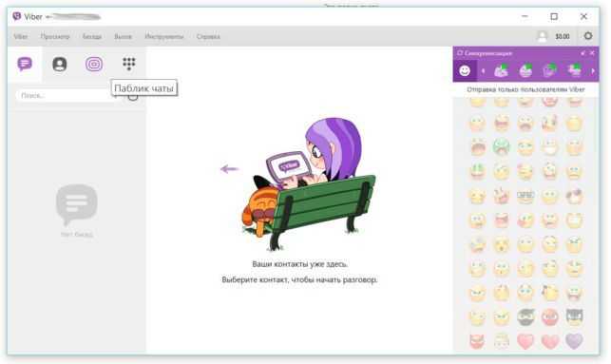This screenshot has height=364, width=611.
Task: Focus the Поиск search field
Action: [x=67, y=95]
